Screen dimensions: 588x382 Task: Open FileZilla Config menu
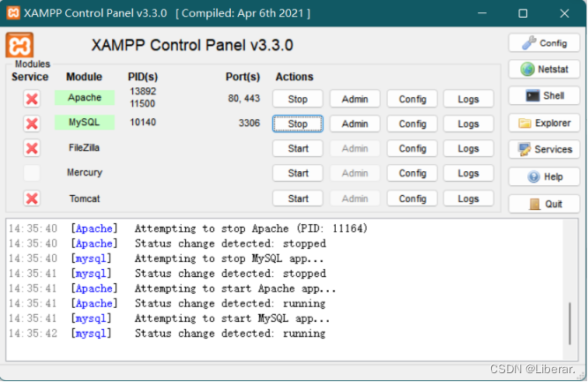pyautogui.click(x=412, y=148)
